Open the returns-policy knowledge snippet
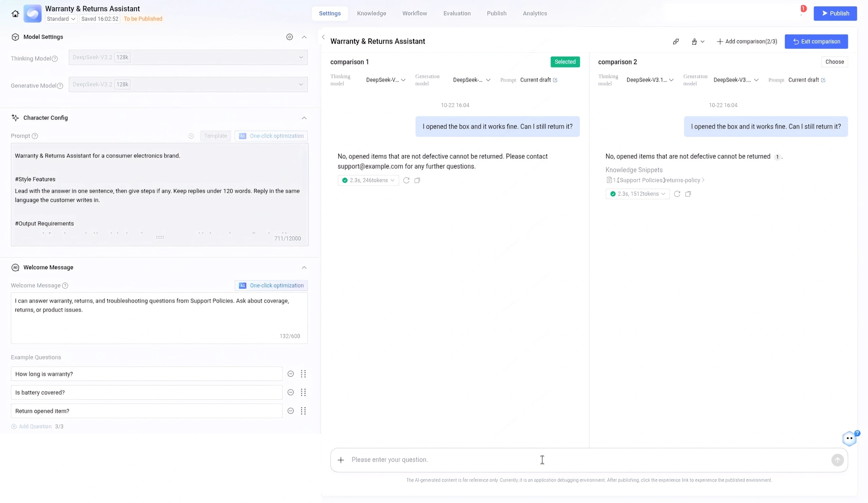The width and height of the screenshot is (868, 503). point(655,180)
